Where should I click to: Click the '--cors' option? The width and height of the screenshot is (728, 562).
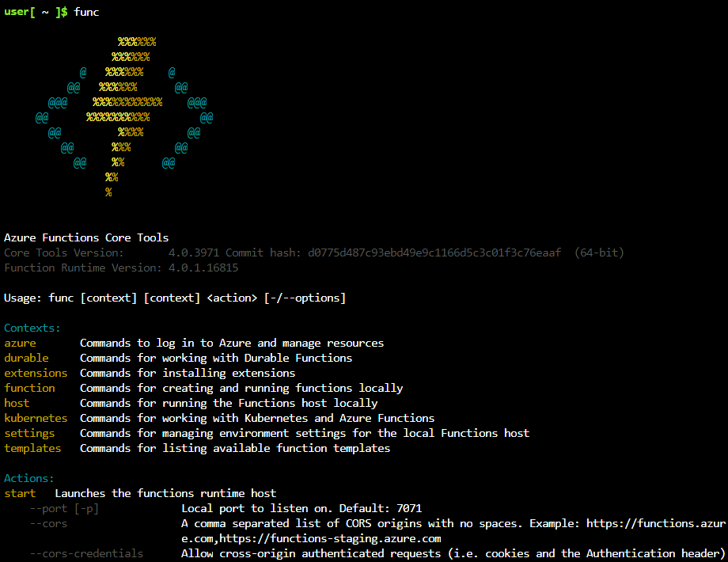pos(48,523)
